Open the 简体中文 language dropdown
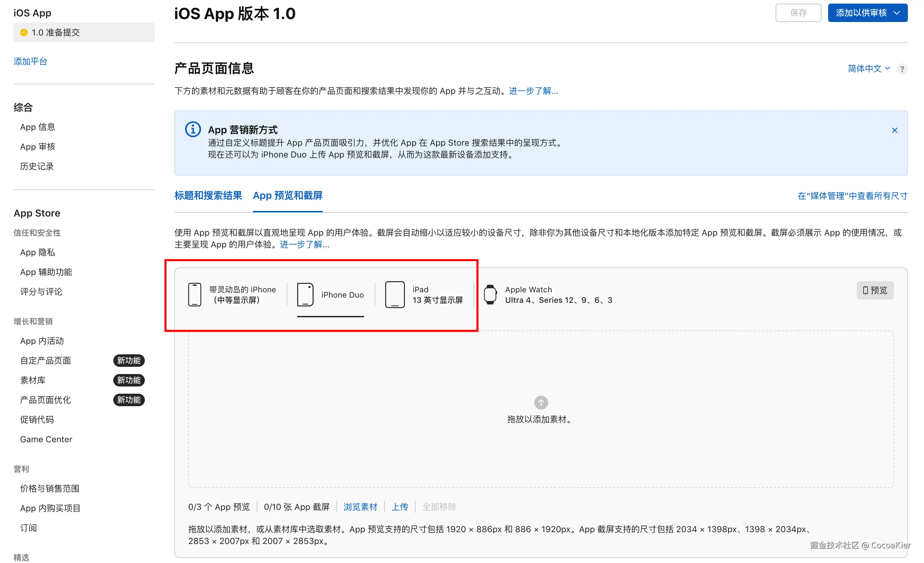Viewport: 924px width, 563px height. click(x=869, y=69)
